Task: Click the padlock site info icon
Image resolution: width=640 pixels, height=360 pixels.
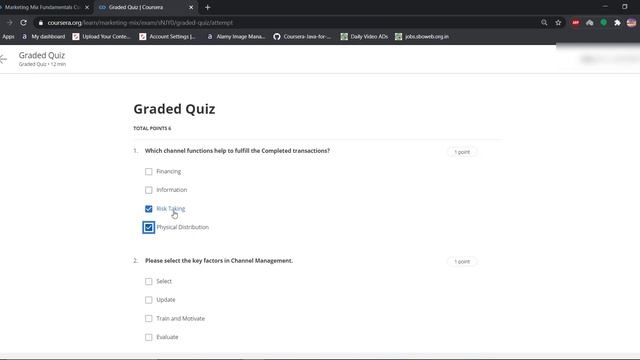Action: click(x=40, y=23)
